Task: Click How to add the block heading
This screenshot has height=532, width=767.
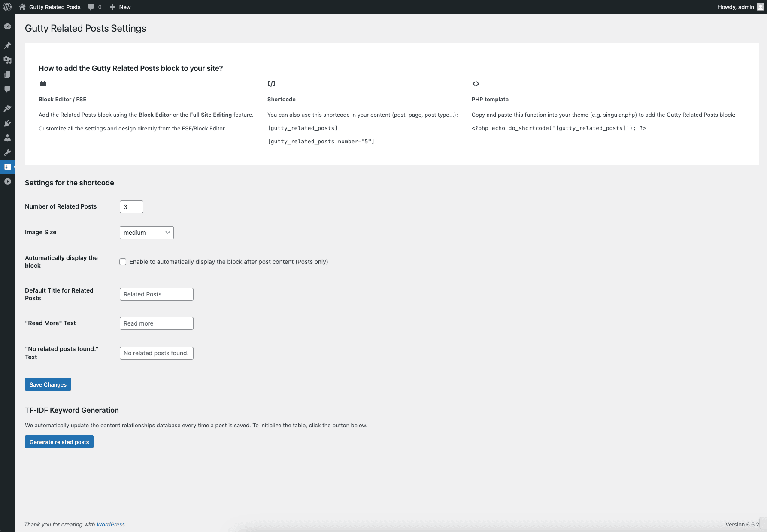Action: tap(131, 68)
